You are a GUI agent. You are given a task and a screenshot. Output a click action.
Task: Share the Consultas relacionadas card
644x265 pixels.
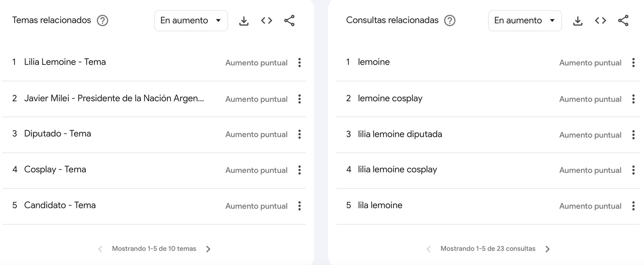click(623, 21)
